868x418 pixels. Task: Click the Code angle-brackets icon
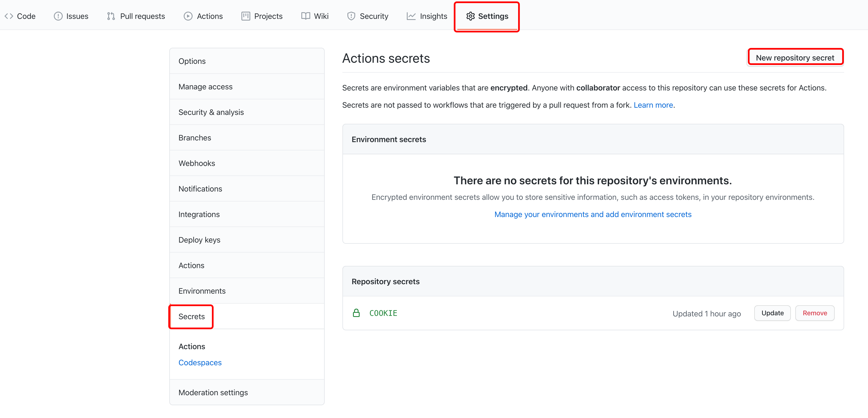[x=9, y=16]
